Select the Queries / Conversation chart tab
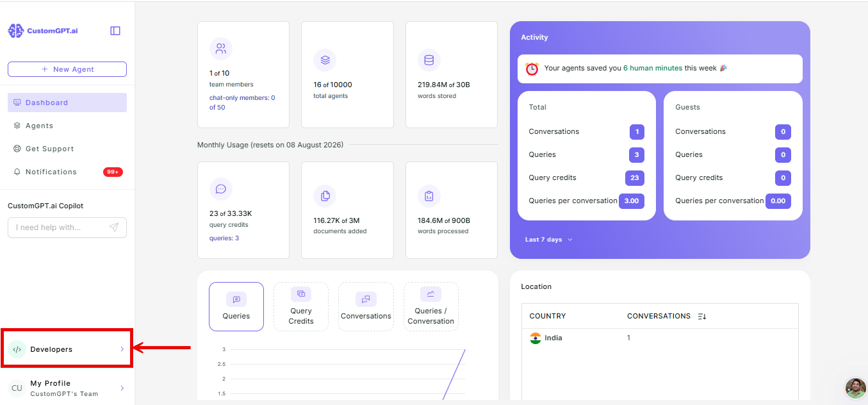Image resolution: width=868 pixels, height=405 pixels. tap(430, 306)
